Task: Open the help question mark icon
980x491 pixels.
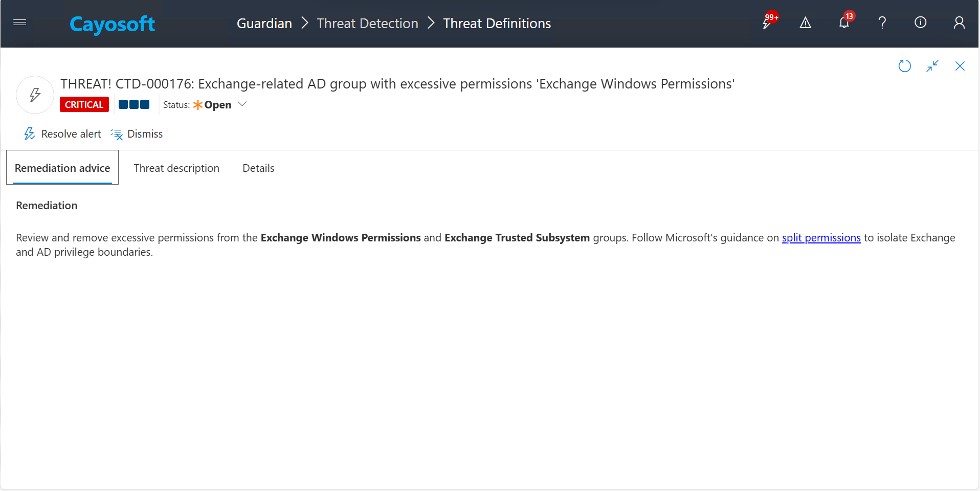Action: click(882, 23)
